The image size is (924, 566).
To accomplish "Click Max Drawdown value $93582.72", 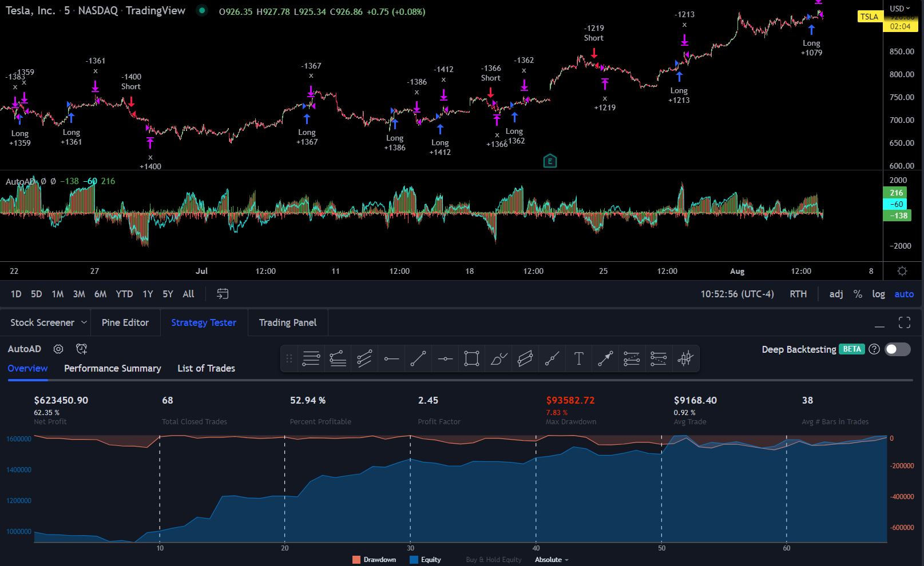I will 570,400.
